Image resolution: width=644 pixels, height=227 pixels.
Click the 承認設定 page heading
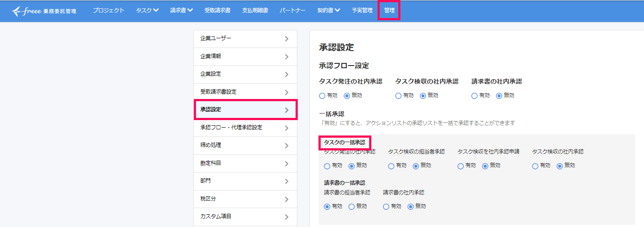pyautogui.click(x=337, y=48)
